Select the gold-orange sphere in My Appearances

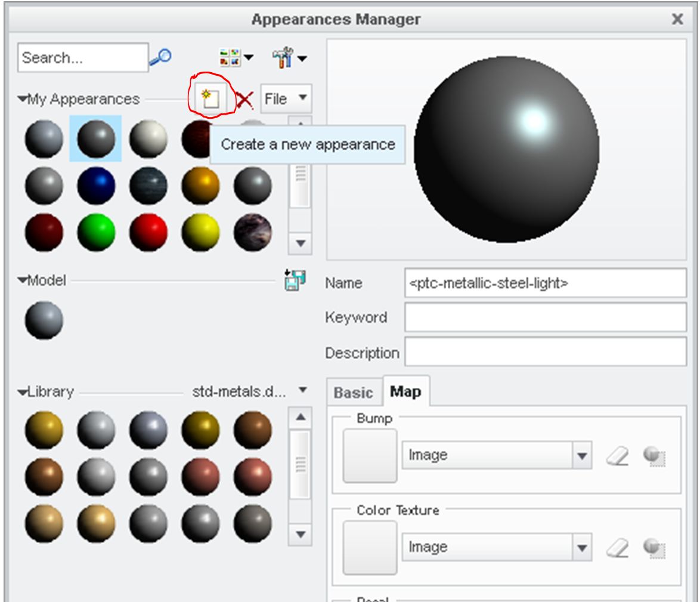(200, 186)
